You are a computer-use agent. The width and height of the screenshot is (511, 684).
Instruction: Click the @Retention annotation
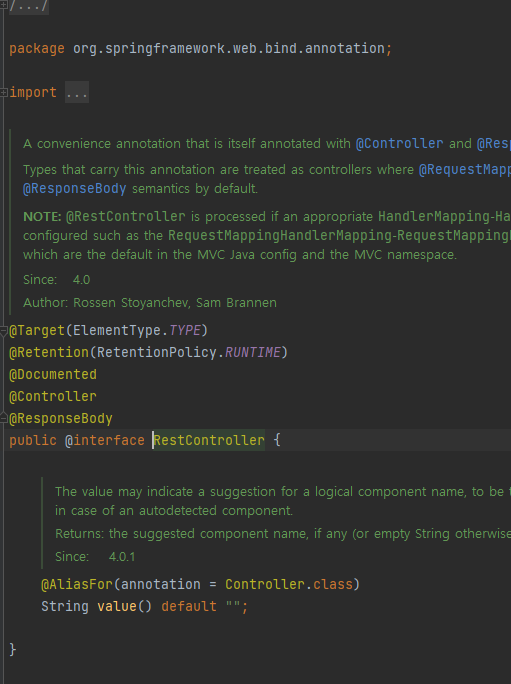[x=49, y=352]
